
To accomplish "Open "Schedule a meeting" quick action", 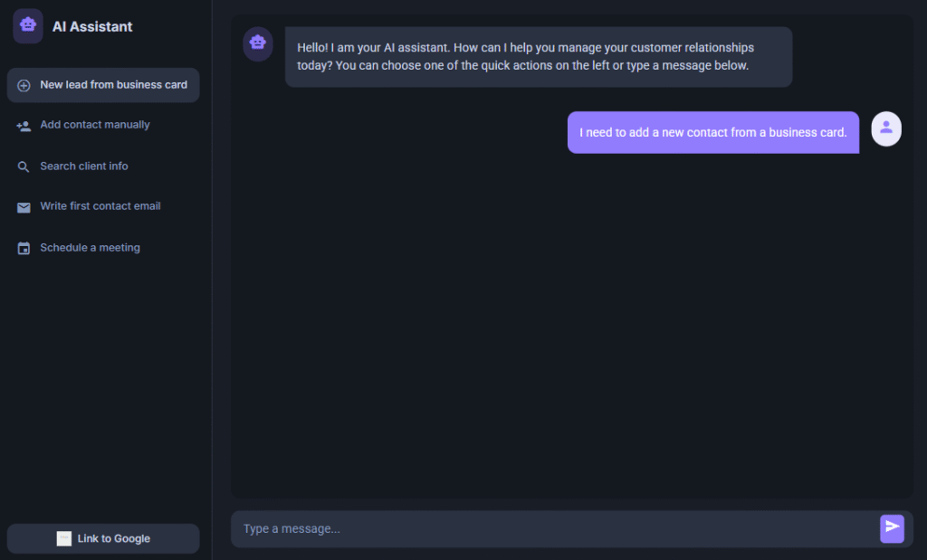I will (90, 248).
